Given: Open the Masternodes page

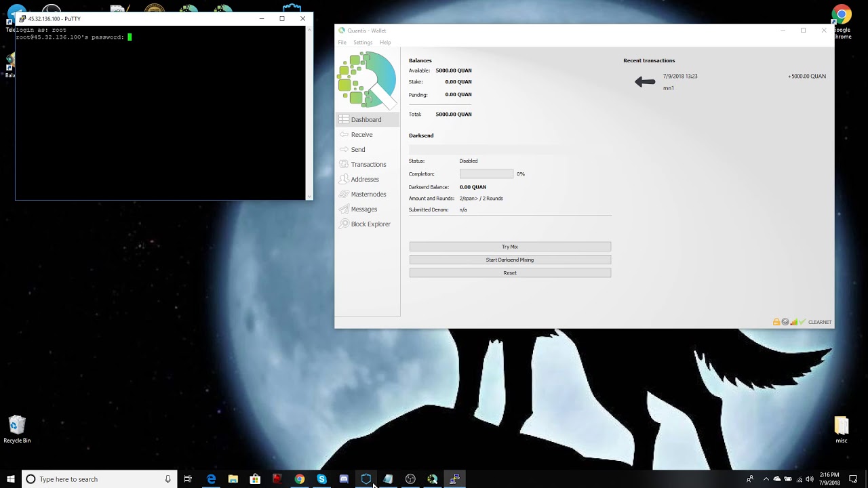Looking at the screenshot, I should pos(367,194).
